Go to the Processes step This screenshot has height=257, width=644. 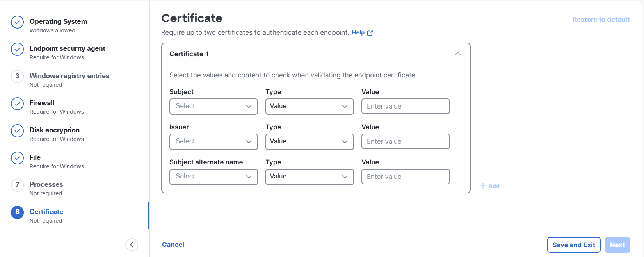point(46,184)
